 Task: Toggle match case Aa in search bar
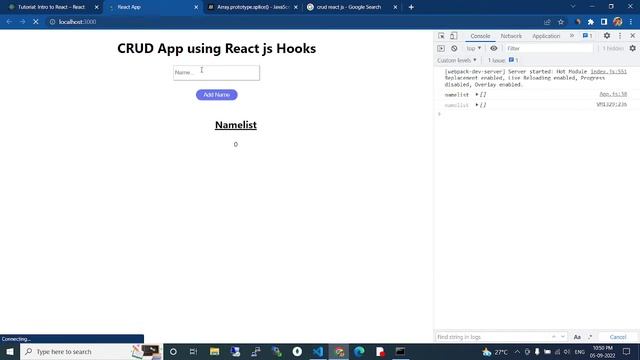[x=577, y=337]
